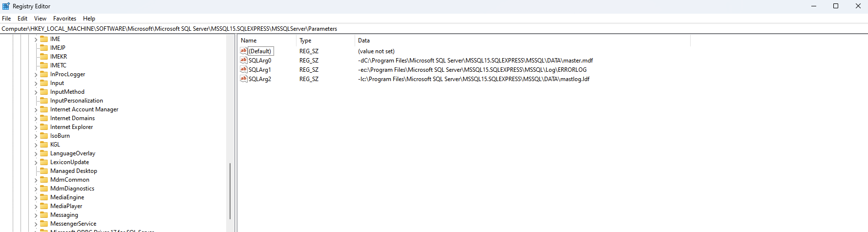Click the folder icon of the IMEJP key

(44, 47)
